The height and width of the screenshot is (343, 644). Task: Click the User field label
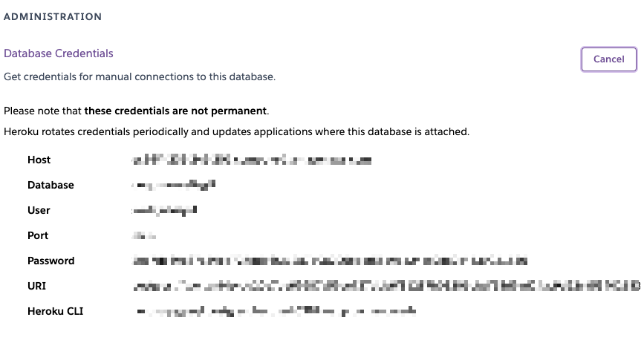point(39,211)
